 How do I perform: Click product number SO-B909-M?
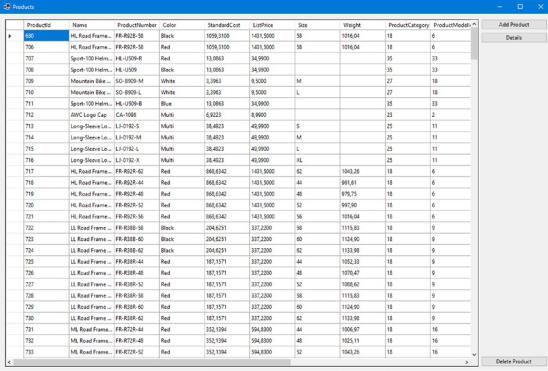coord(137,81)
